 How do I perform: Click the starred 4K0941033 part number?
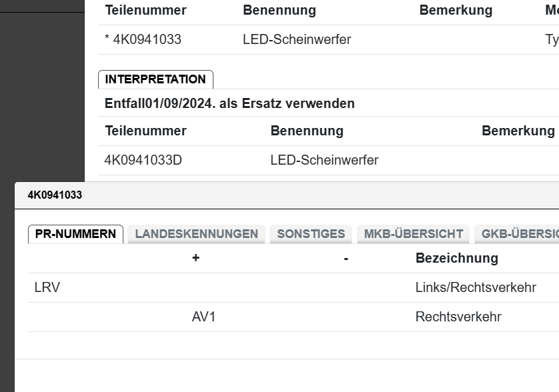[x=143, y=39]
